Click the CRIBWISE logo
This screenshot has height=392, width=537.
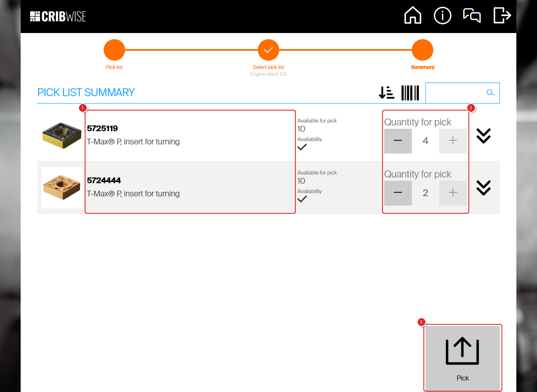(58, 16)
